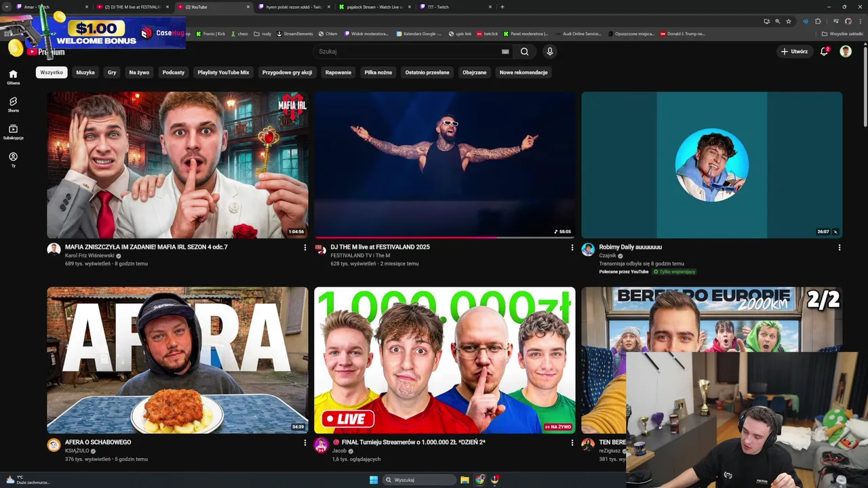The width and height of the screenshot is (868, 488).
Task: Click the Windows taskbar 'Wyszukaj' search box
Action: [x=419, y=480]
